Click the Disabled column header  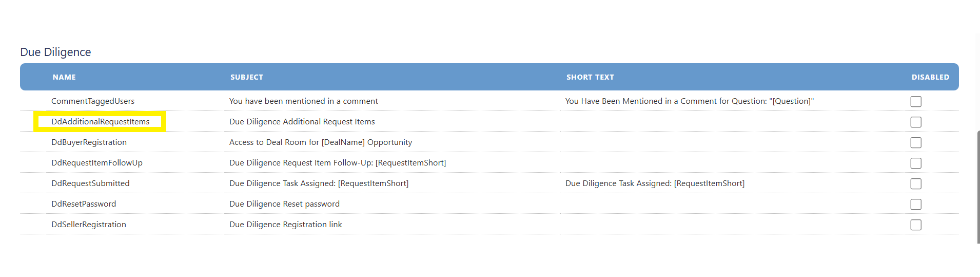[930, 77]
